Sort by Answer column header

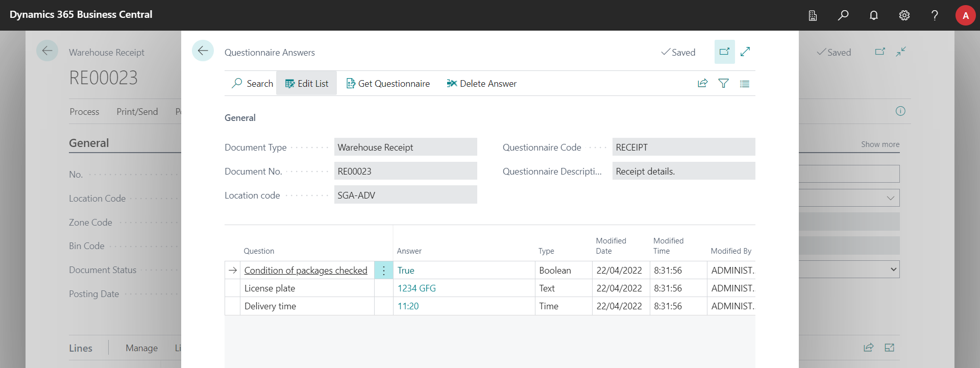409,251
